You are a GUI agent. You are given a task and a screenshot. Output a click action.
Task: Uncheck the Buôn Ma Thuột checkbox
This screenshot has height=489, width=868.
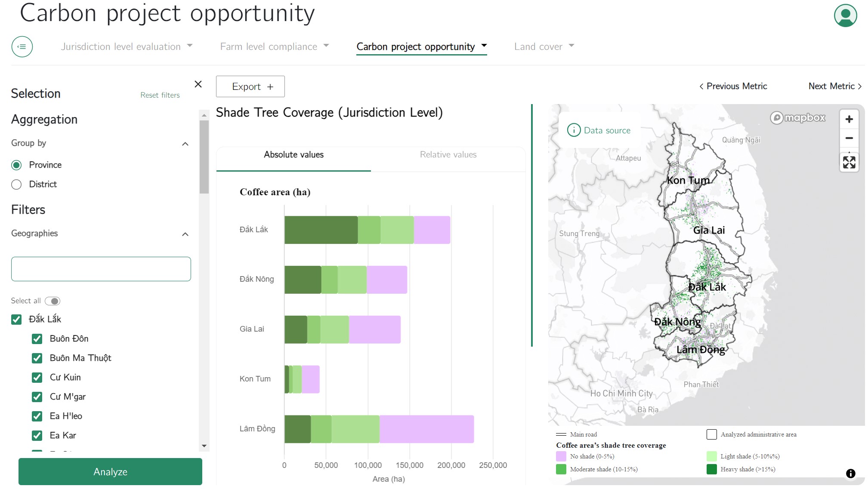[37, 358]
